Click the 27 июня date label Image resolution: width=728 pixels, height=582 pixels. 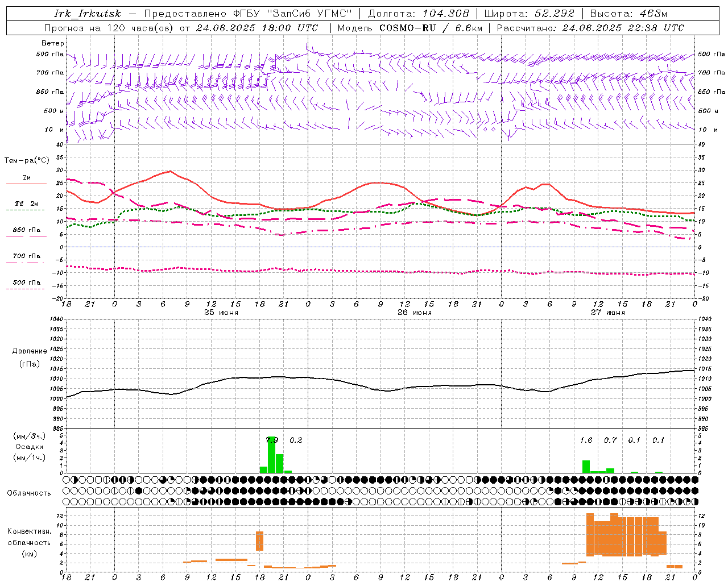[x=608, y=313]
